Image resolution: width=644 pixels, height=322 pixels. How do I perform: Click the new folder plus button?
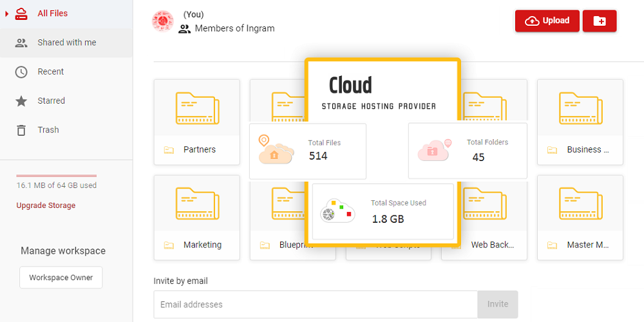click(x=599, y=21)
